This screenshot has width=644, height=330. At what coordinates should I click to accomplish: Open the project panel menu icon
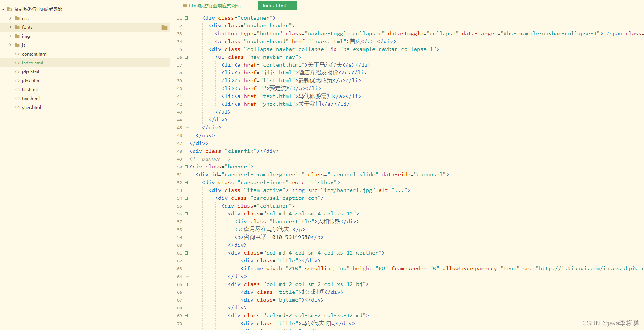pyautogui.click(x=165, y=2)
